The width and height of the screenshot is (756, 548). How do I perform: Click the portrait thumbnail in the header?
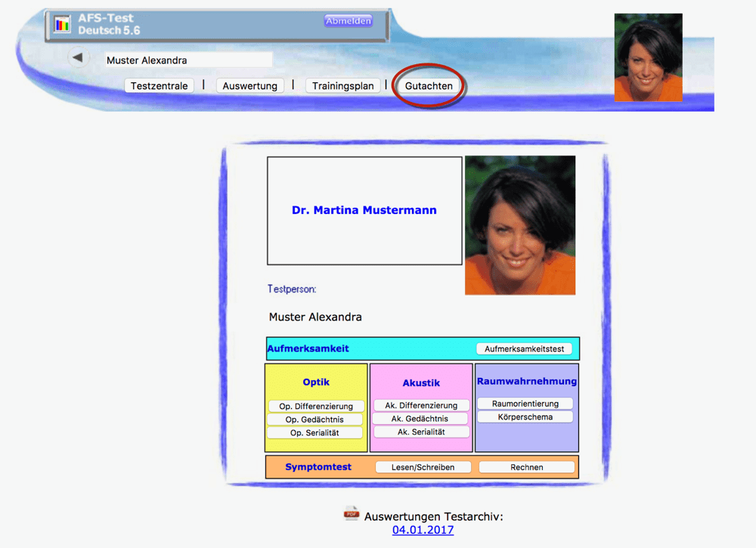[648, 57]
